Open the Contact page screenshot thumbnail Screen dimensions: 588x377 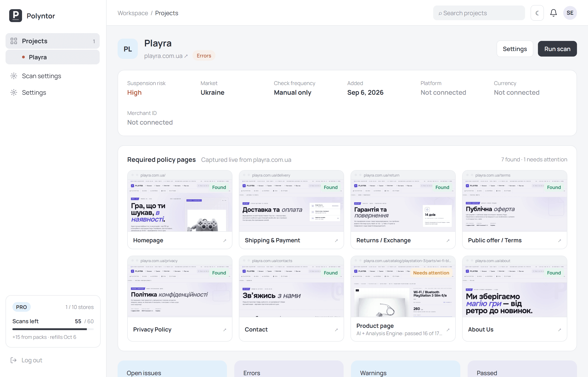[x=291, y=291]
